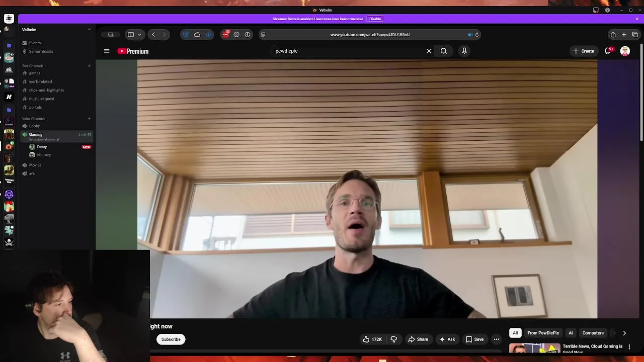Open the games text channel

pyautogui.click(x=35, y=73)
